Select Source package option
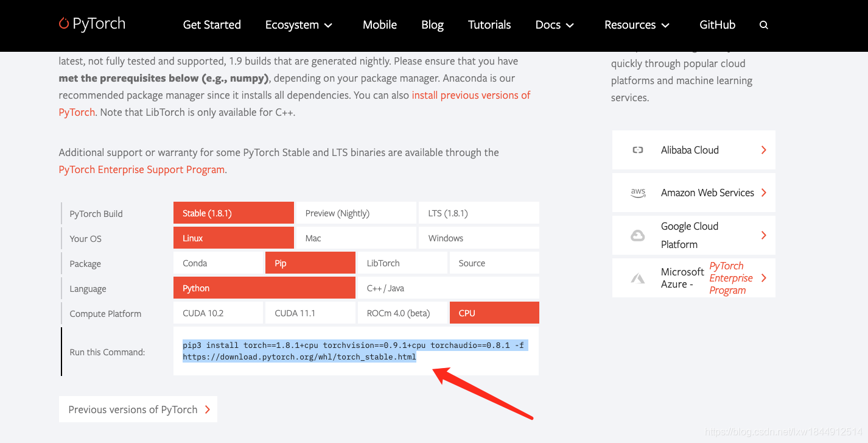Screen dimensions: 868x443 coord(494,263)
